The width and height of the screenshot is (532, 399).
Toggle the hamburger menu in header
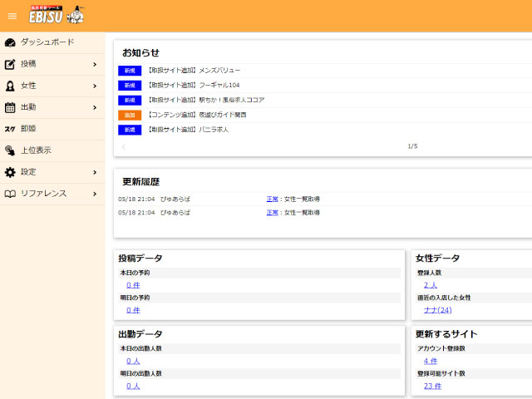pos(12,16)
